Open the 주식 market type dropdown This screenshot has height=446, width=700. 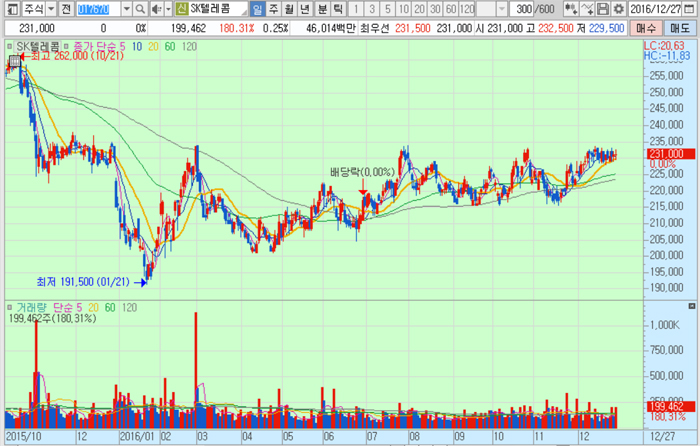click(x=50, y=9)
